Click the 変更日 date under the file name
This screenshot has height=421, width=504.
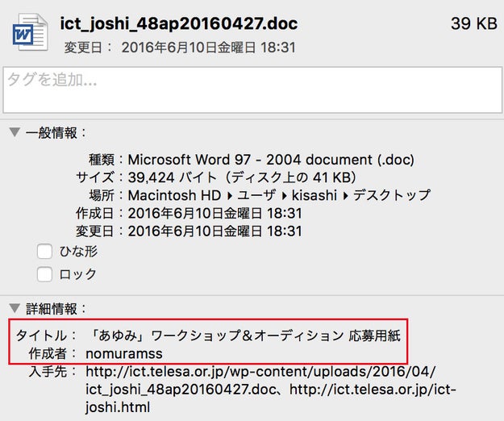point(208,48)
